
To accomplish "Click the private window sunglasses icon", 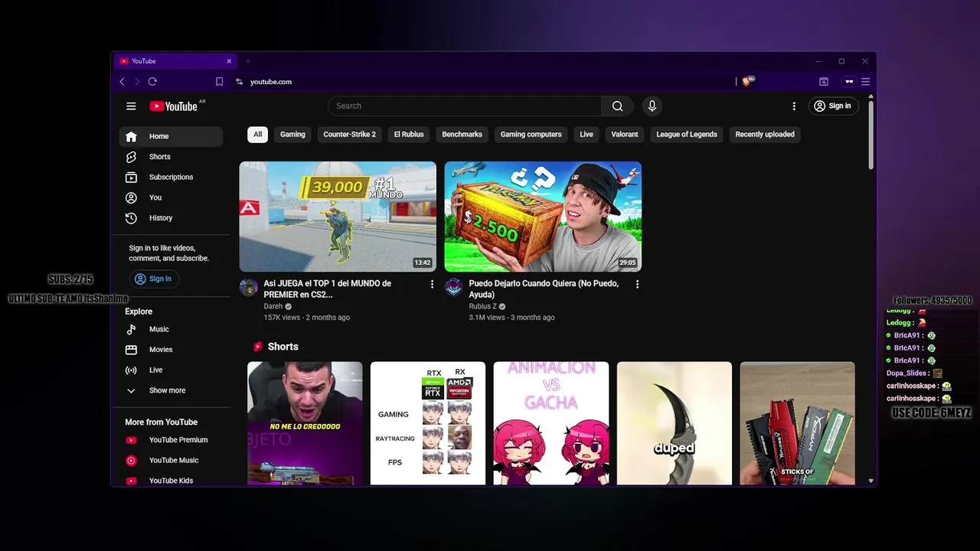I will click(849, 82).
